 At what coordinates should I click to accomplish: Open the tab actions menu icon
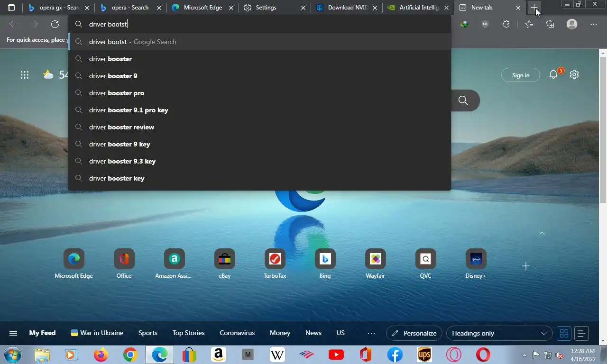[11, 8]
